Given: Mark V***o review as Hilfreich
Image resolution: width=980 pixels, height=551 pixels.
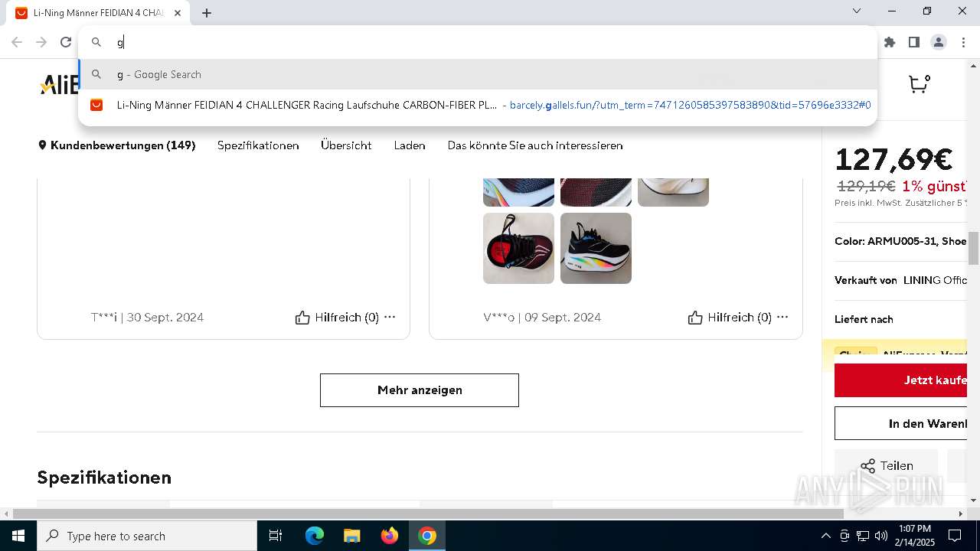Looking at the screenshot, I should pyautogui.click(x=730, y=318).
